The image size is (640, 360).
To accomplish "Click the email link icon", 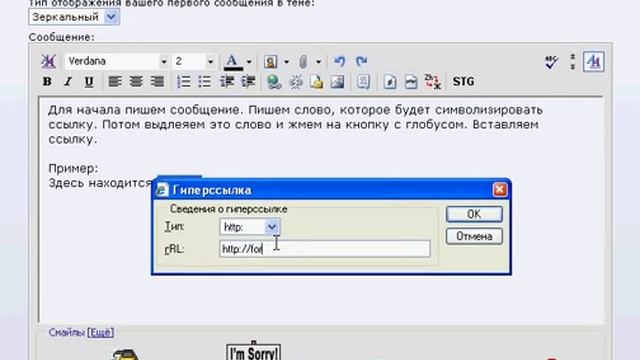I will coord(316,82).
